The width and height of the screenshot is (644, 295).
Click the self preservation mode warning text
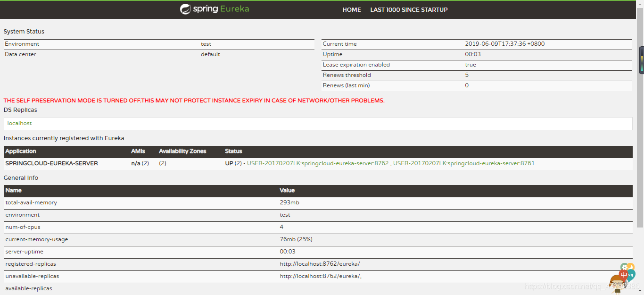pos(194,101)
